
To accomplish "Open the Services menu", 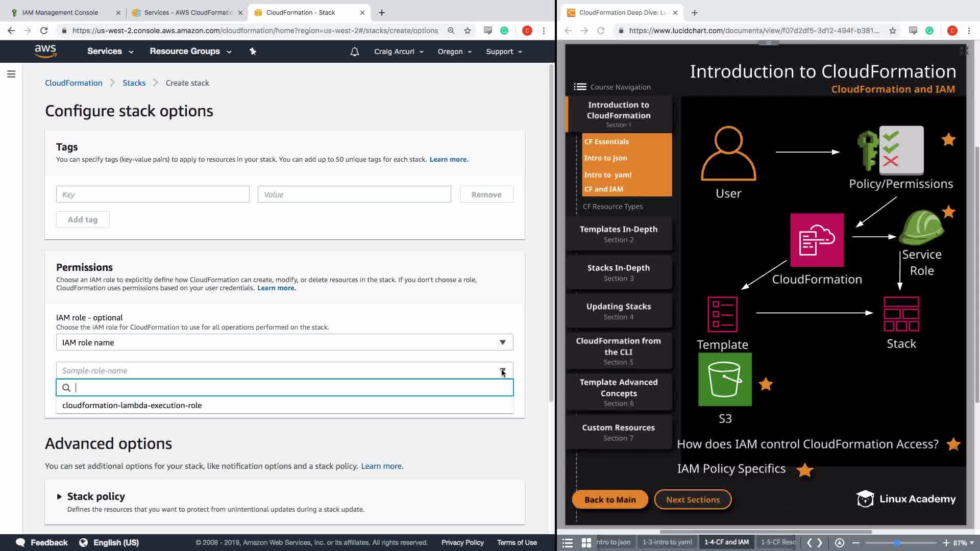I will click(x=110, y=51).
